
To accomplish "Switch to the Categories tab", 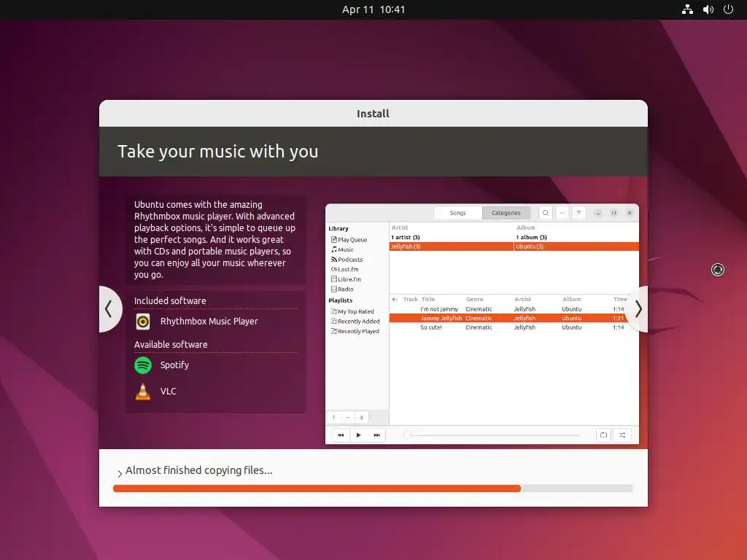I will pyautogui.click(x=506, y=213).
